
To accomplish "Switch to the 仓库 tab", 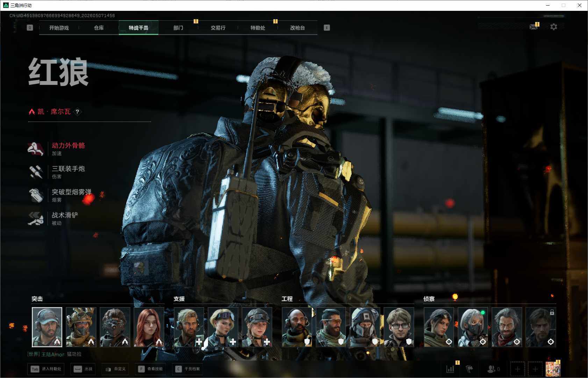I will 99,28.
